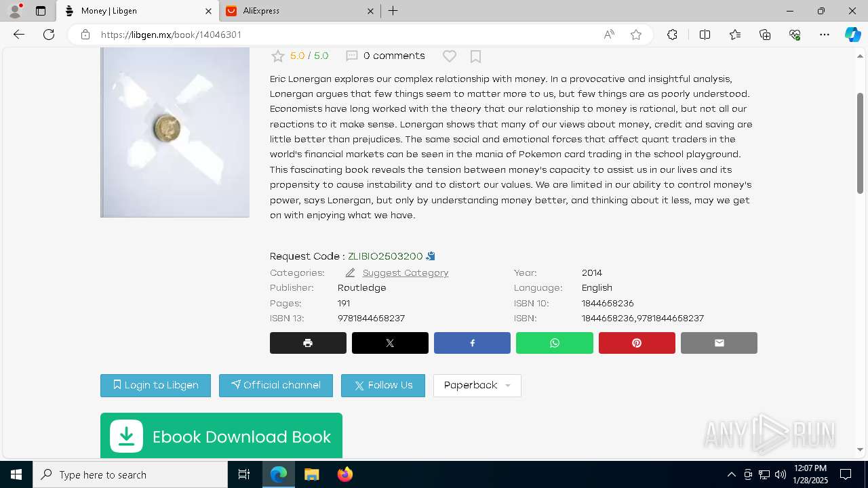Toggle the bookmark icon beside heart

pyautogui.click(x=475, y=56)
